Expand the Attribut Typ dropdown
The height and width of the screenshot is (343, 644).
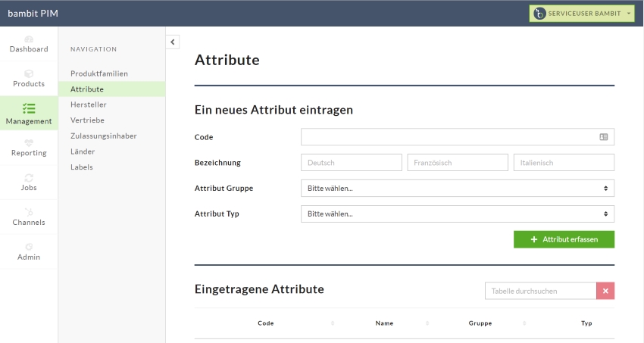click(458, 214)
